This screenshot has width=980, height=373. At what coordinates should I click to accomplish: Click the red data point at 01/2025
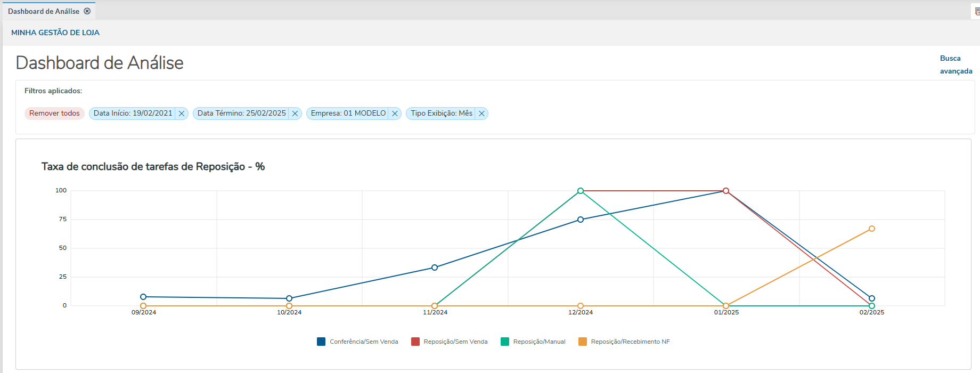tap(726, 191)
